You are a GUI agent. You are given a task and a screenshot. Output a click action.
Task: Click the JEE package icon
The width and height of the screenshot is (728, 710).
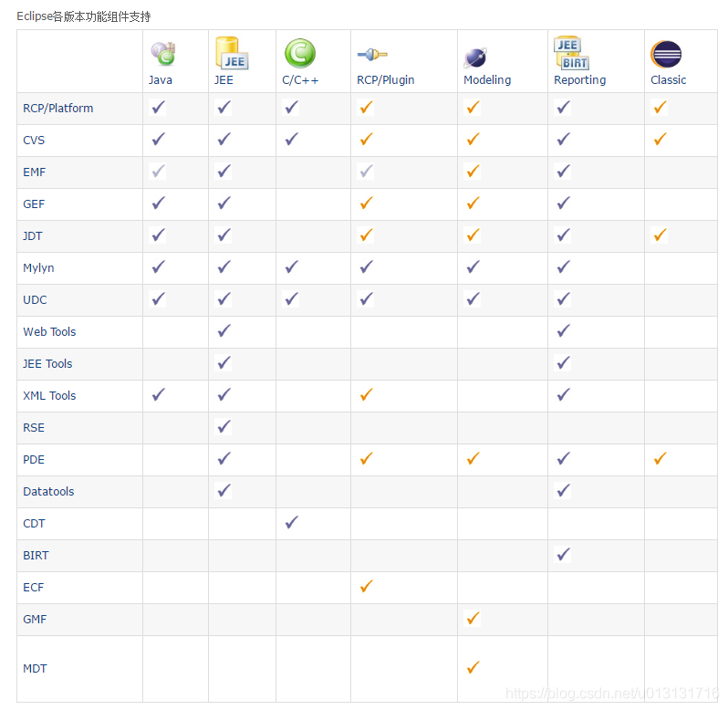point(231,52)
